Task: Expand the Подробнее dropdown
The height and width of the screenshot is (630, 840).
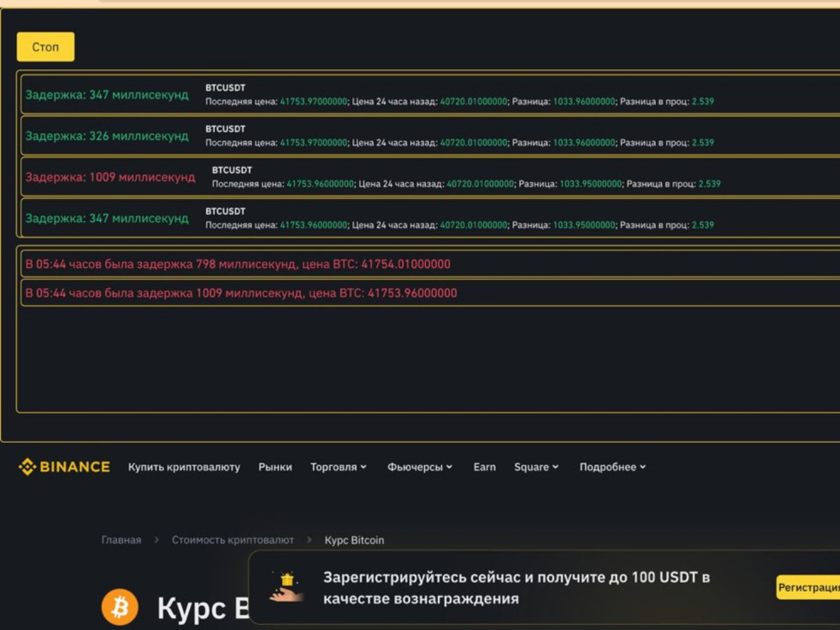Action: click(613, 467)
